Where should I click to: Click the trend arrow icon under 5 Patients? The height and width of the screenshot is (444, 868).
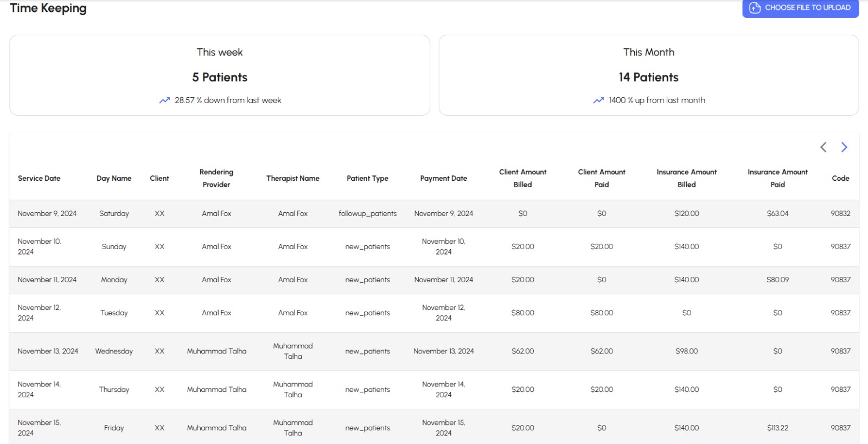click(x=164, y=100)
